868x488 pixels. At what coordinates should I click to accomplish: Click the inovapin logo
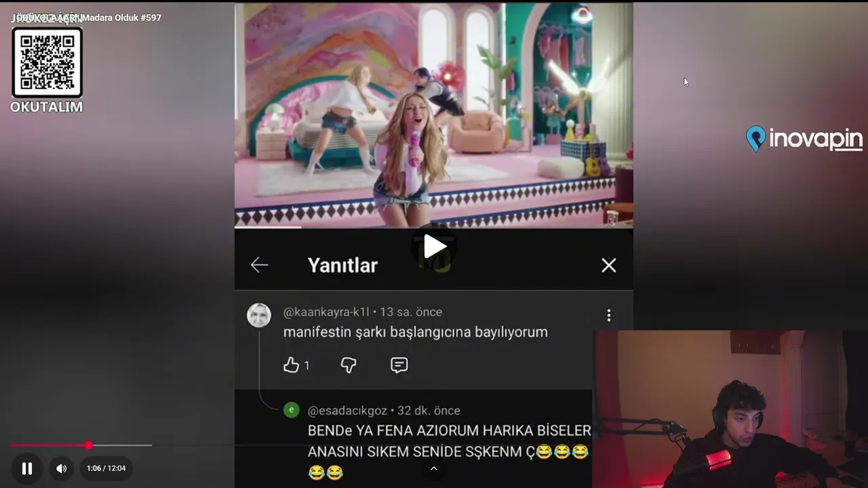pos(804,139)
